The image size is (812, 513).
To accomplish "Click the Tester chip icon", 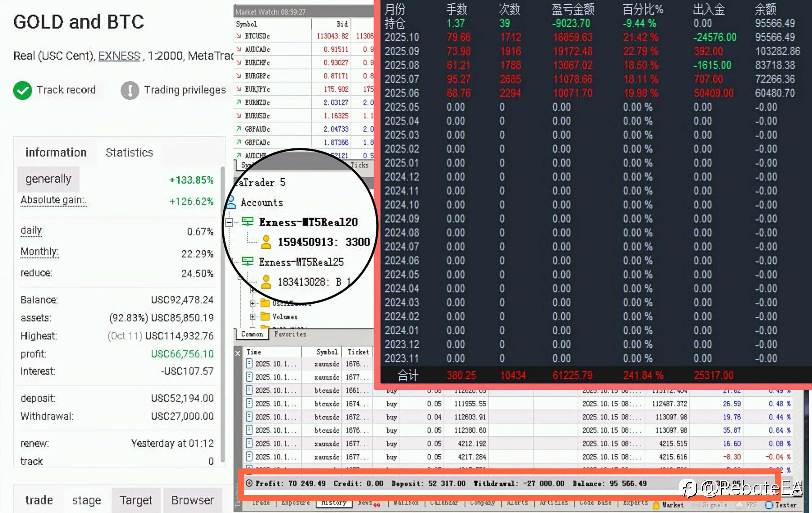I will point(769,505).
